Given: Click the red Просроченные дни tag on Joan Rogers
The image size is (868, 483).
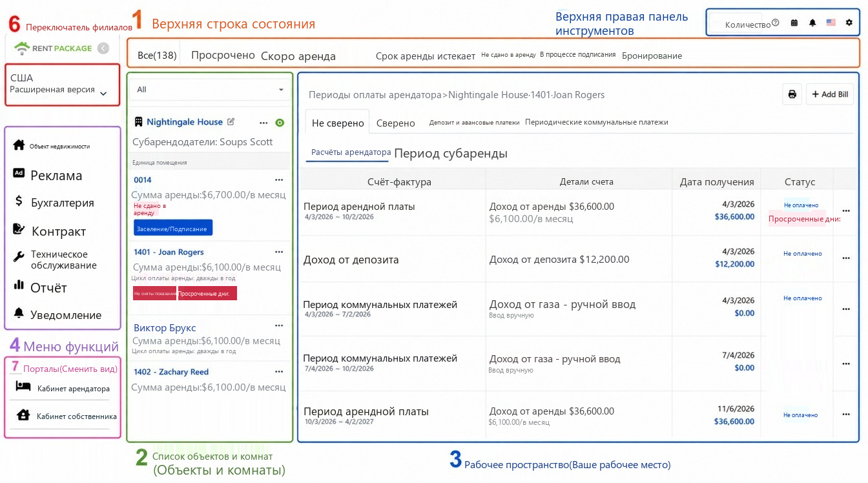Looking at the screenshot, I should [x=208, y=293].
